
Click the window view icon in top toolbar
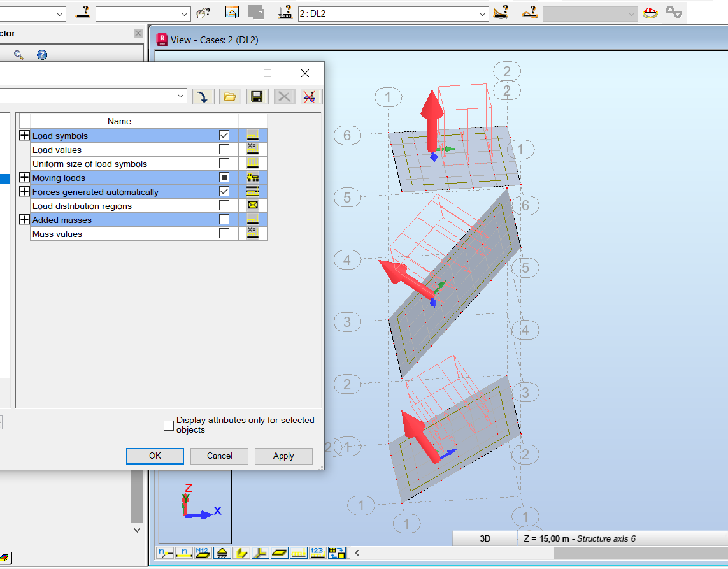(x=232, y=13)
